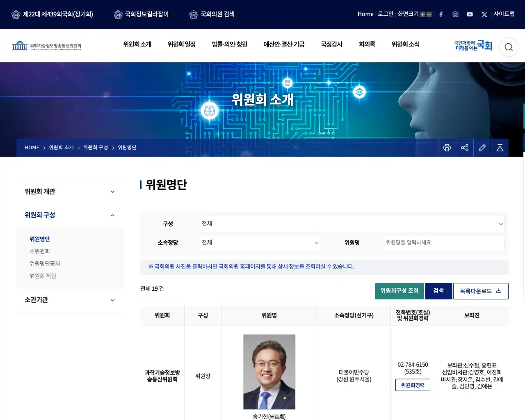Click the pencil edit icon in breadcrumb bar
525x420 pixels.
482,148
